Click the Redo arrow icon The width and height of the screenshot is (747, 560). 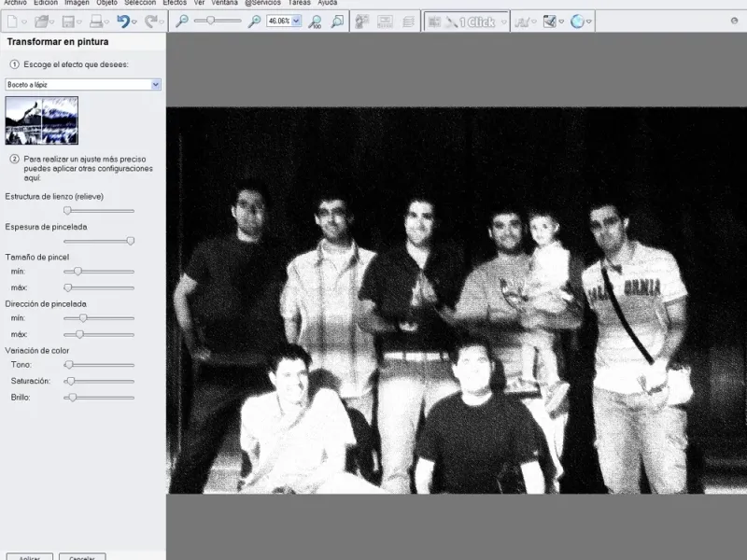coord(151,21)
